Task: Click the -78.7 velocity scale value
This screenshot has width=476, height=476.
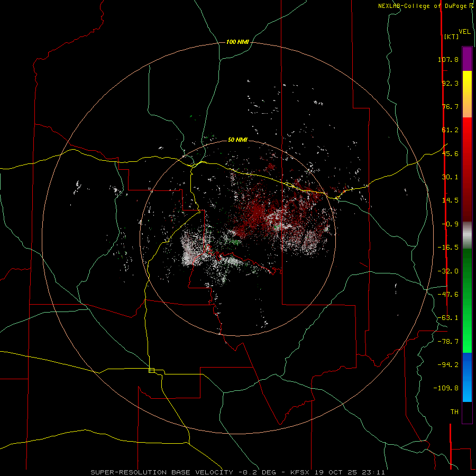Action: coord(448,342)
